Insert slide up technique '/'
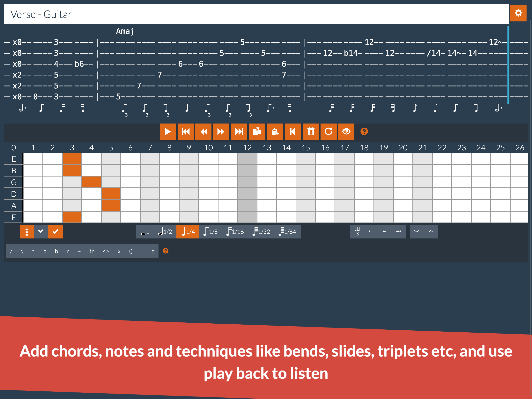 (x=11, y=251)
